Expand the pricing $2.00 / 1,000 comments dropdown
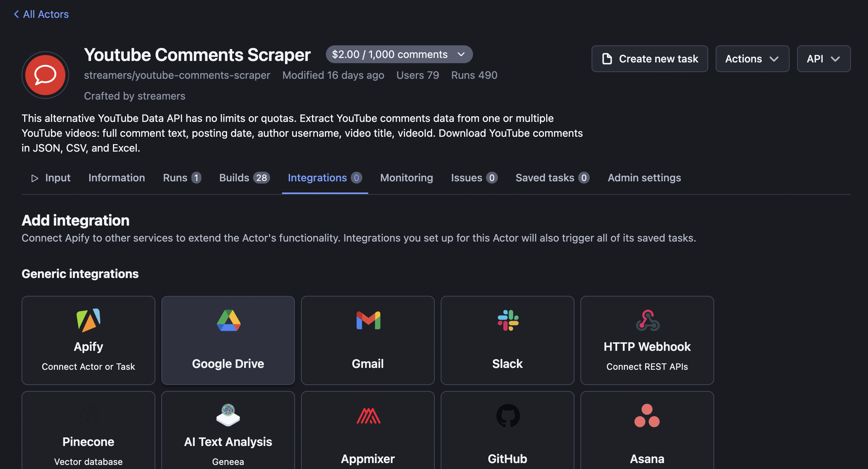The width and height of the screenshot is (868, 469). click(399, 55)
